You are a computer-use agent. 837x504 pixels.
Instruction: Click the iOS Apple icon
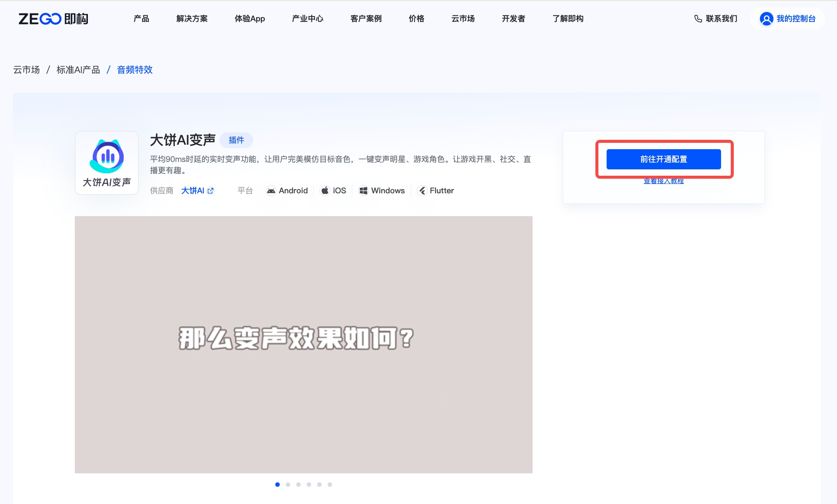(x=325, y=191)
